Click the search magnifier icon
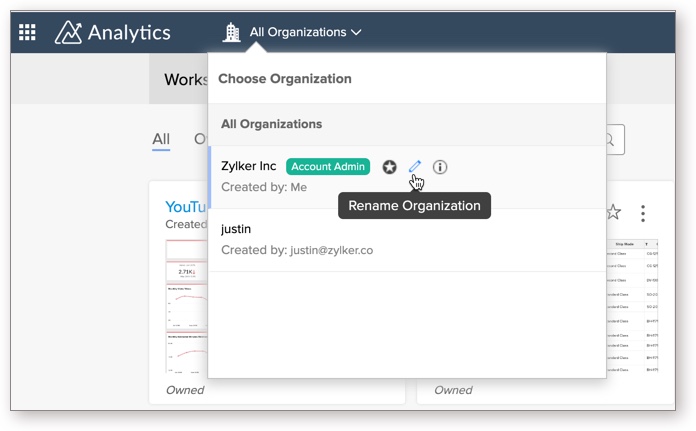Viewport: 696px width, 431px height. click(x=610, y=139)
